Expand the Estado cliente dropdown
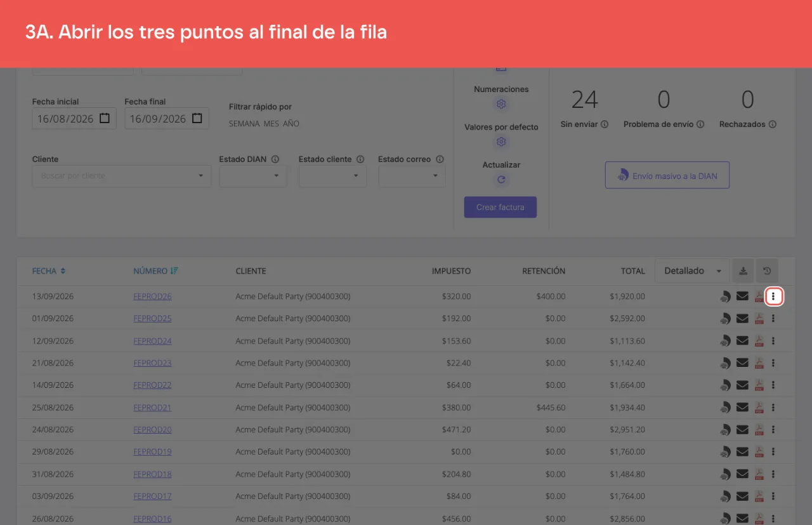The width and height of the screenshot is (812, 525). pyautogui.click(x=356, y=176)
